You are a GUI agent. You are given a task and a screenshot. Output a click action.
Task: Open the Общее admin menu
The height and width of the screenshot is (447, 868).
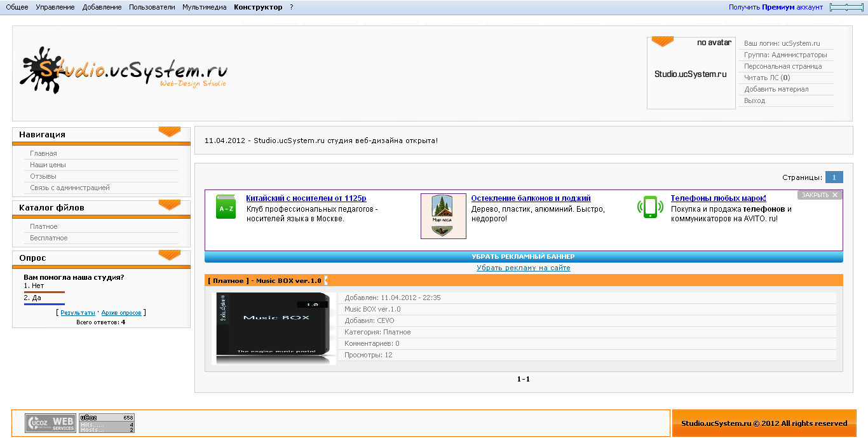pyautogui.click(x=17, y=7)
